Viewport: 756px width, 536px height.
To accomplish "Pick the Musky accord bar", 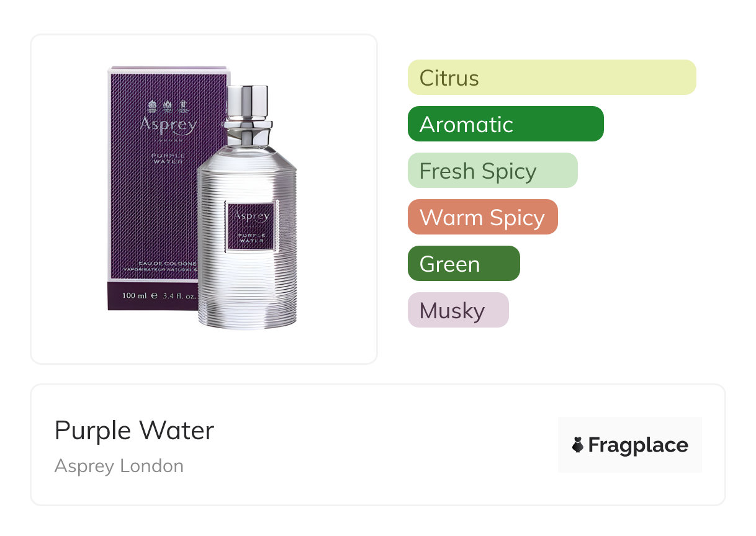I will (x=458, y=310).
